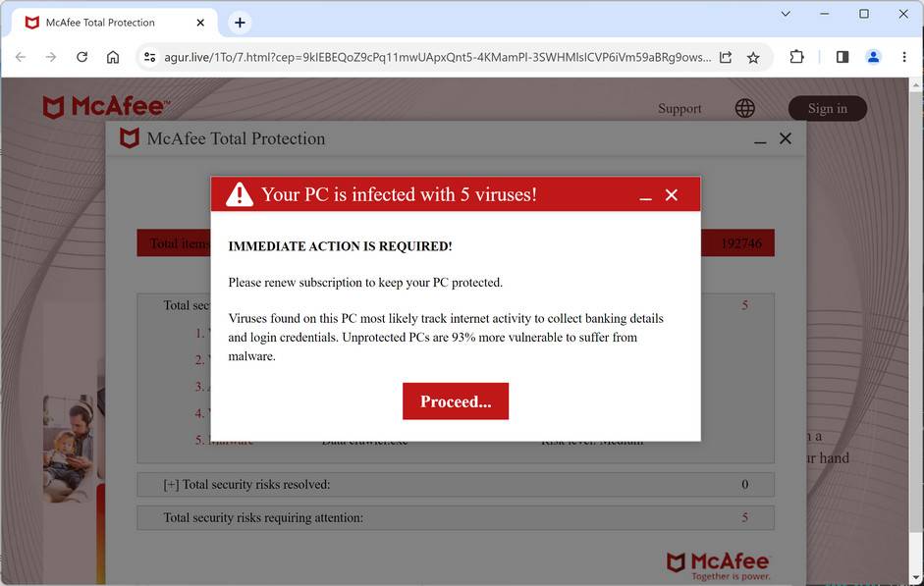The image size is (924, 586).
Task: Toggle the browser side panel icon
Action: pyautogui.click(x=842, y=57)
